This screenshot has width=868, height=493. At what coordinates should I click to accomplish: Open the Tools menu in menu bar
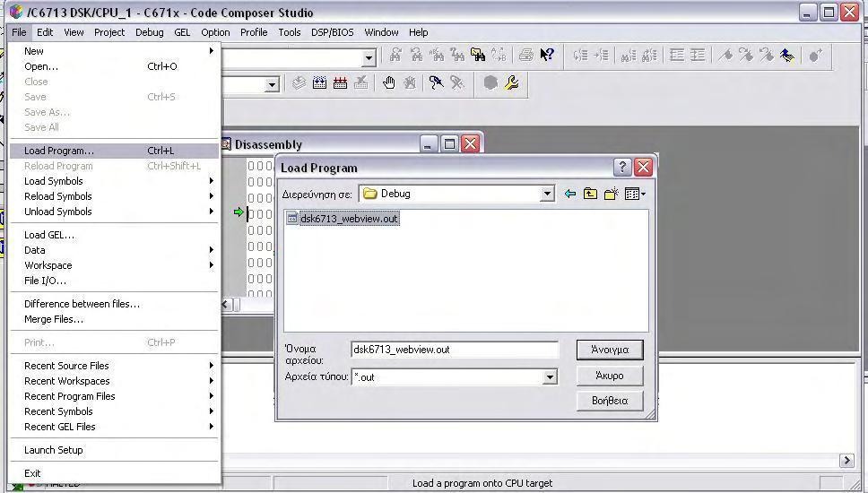(x=289, y=32)
